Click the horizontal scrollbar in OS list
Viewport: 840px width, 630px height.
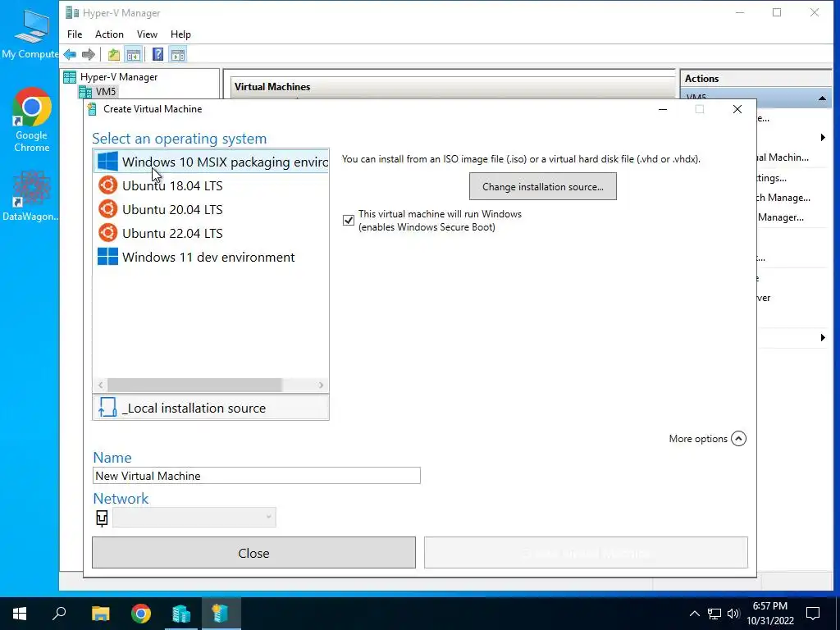coord(194,386)
